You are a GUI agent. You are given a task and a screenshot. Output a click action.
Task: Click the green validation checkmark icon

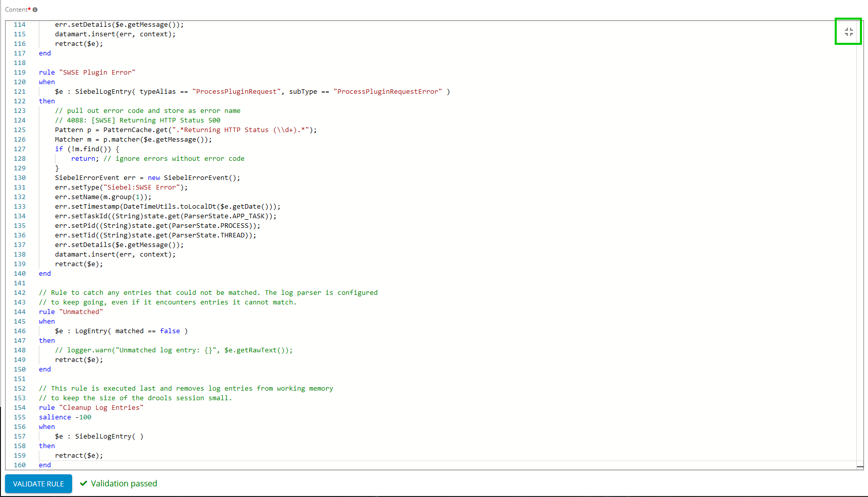click(x=84, y=483)
